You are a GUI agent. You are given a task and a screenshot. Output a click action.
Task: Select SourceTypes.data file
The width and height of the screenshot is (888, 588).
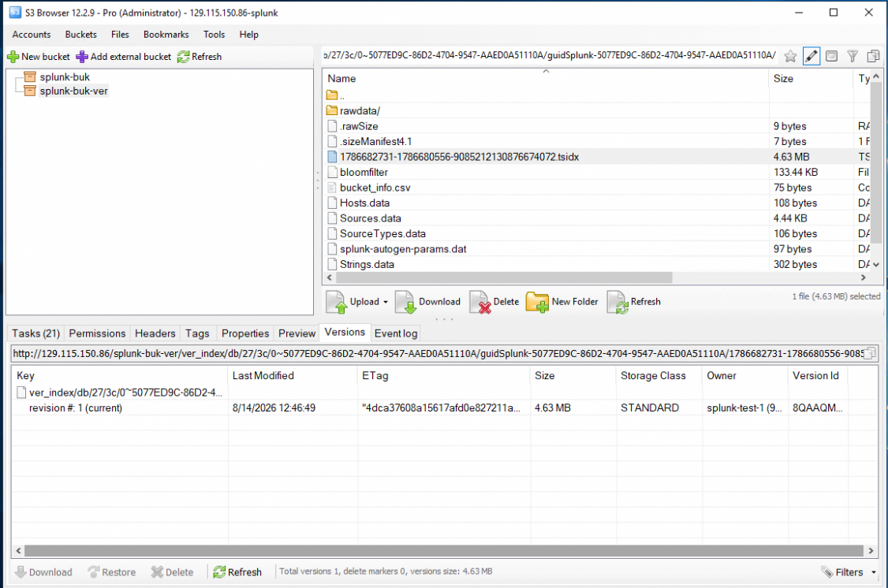coord(377,233)
